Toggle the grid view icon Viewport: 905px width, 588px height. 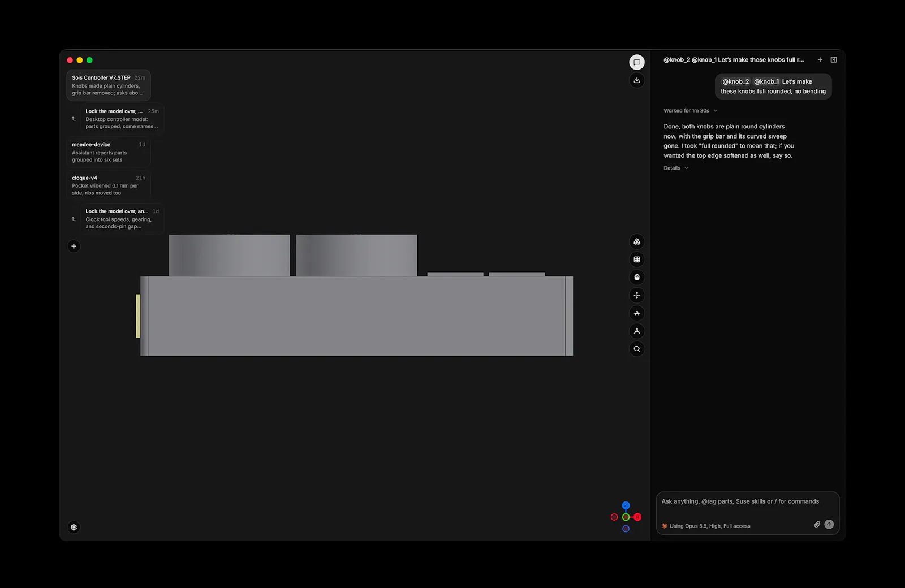coord(637,260)
